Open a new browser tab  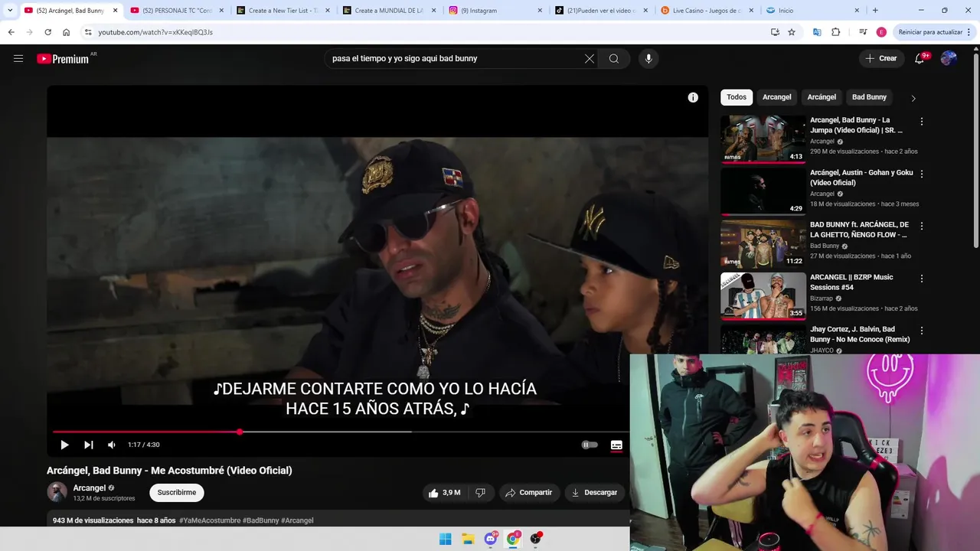875,11
